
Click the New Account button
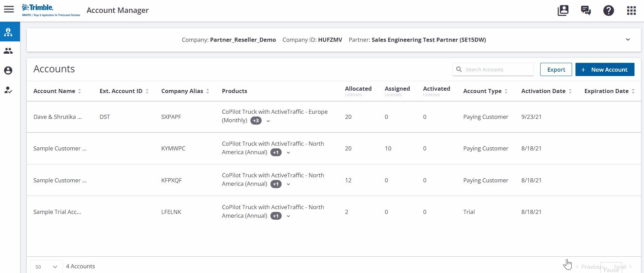605,70
